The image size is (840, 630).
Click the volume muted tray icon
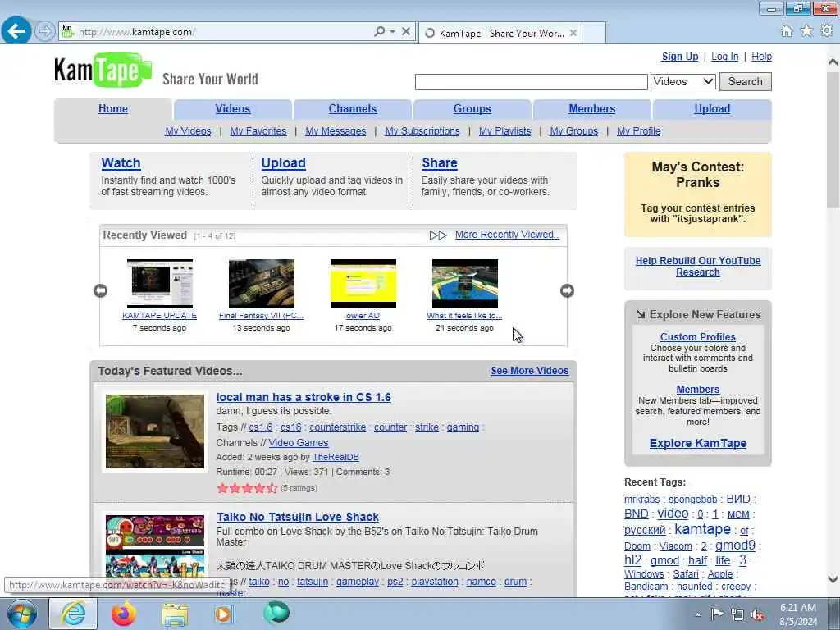[757, 615]
